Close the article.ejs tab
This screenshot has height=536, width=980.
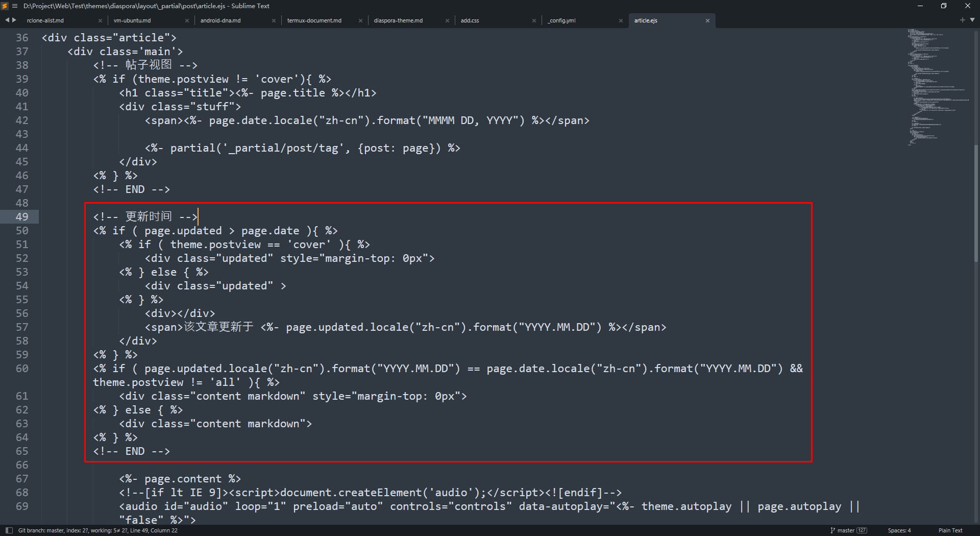click(707, 21)
